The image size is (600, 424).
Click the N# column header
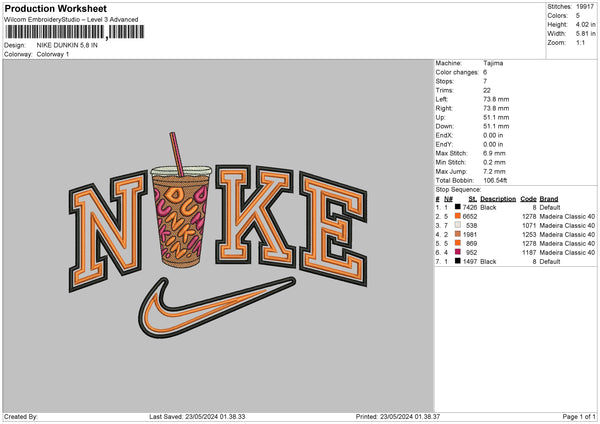[x=448, y=199]
